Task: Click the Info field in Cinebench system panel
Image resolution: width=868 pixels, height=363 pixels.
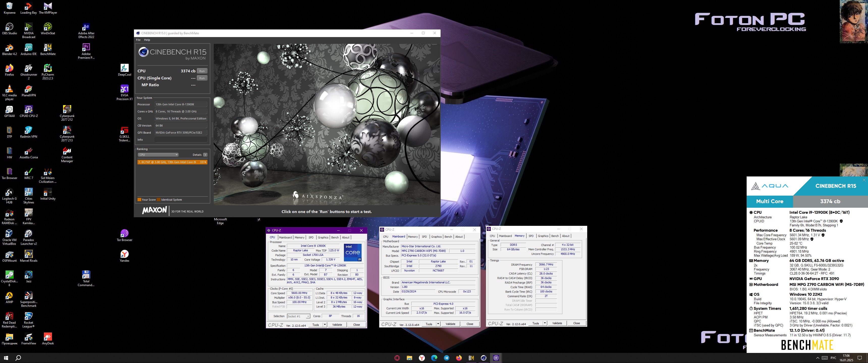Action: (181, 140)
